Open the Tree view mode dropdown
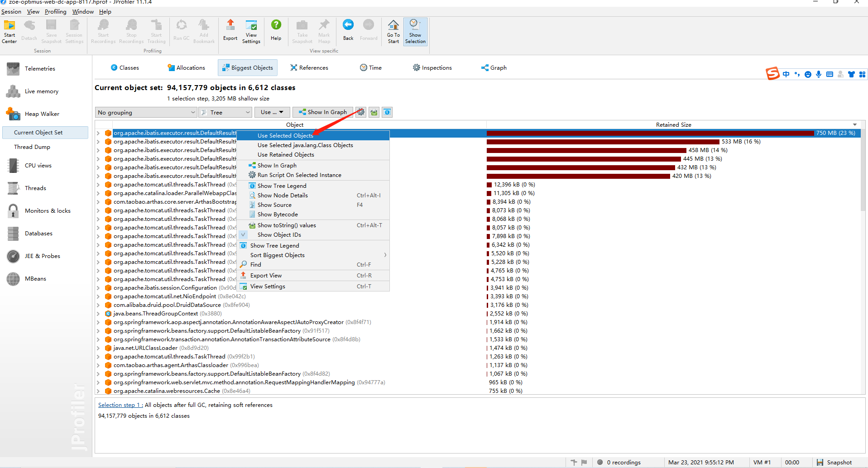Viewport: 868px width, 468px height. 225,112
